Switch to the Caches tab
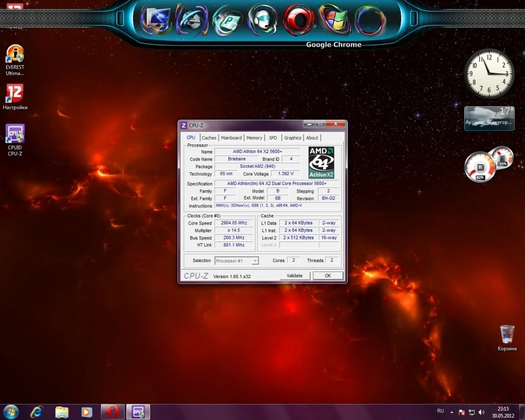Screen dimensions: 525x420 209,138
